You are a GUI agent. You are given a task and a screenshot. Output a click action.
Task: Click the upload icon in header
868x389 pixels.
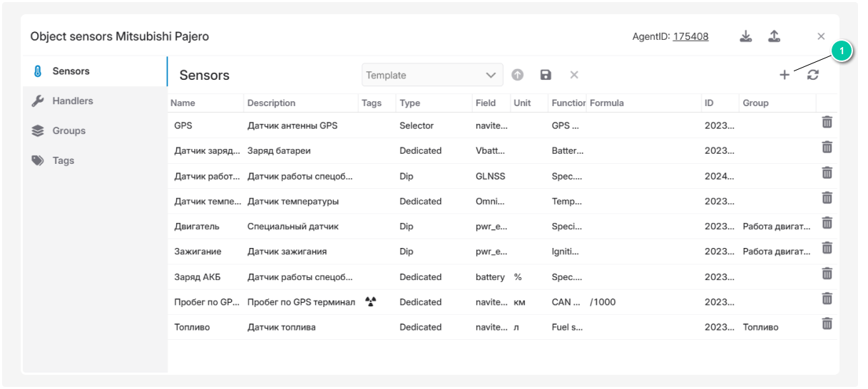coord(774,36)
